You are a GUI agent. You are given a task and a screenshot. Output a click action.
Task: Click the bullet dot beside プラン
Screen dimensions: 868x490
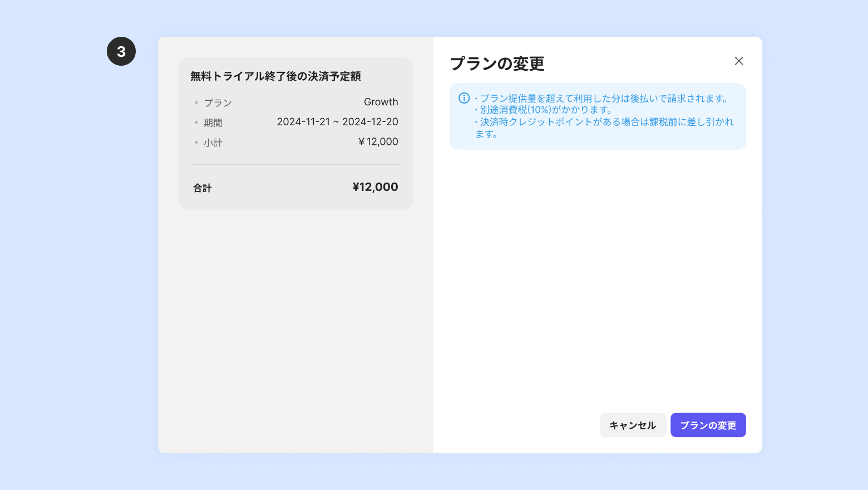pos(196,102)
